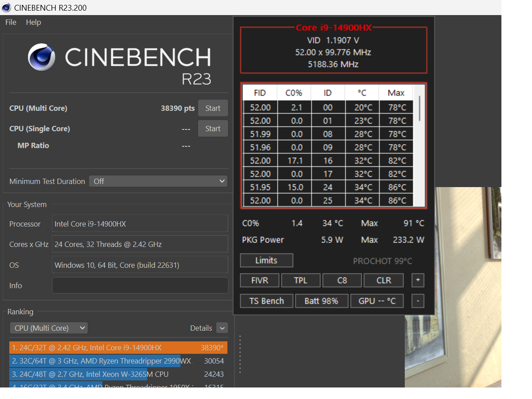532x399 pixels.
Task: Click the 38390 pts multi core score
Action: tap(177, 108)
